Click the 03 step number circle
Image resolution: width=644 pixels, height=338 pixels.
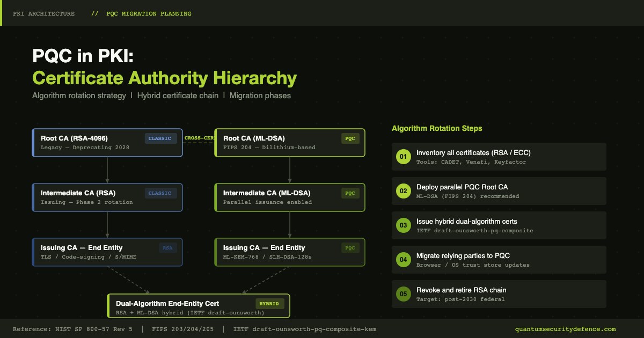click(x=403, y=225)
